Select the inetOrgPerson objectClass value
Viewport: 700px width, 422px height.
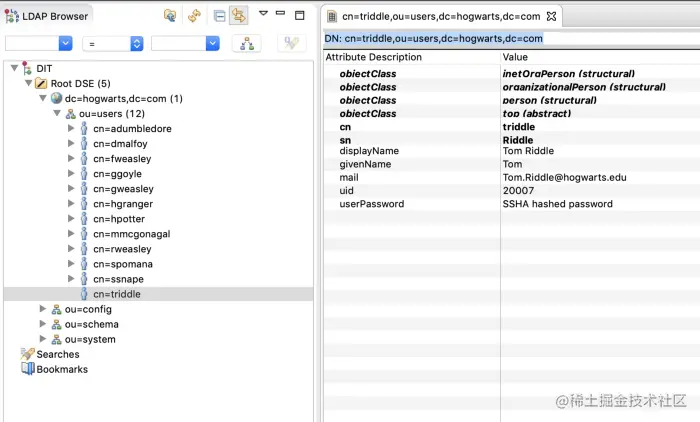pos(568,74)
